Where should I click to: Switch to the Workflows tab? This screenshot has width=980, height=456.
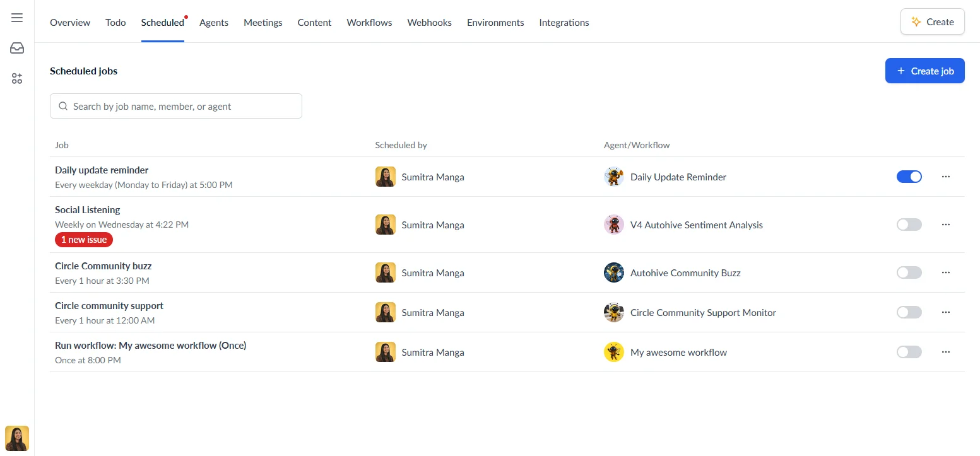pyautogui.click(x=369, y=22)
